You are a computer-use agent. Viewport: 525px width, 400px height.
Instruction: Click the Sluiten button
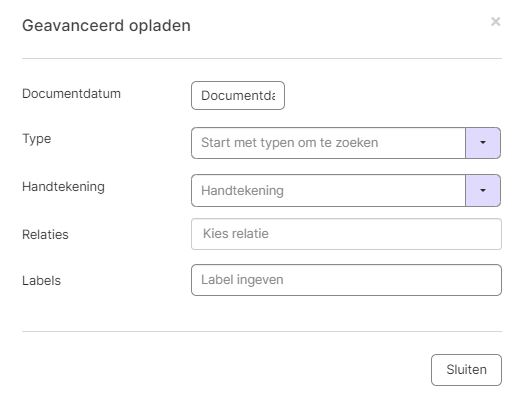pyautogui.click(x=466, y=370)
